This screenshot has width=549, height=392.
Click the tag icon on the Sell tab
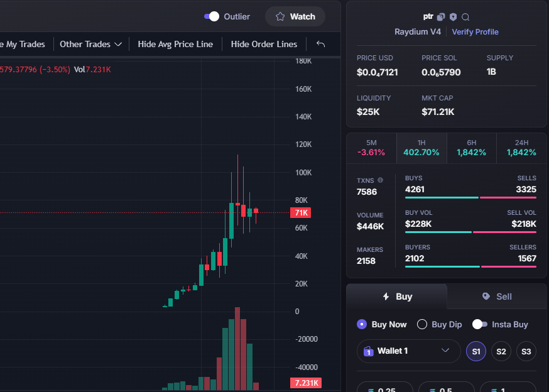[486, 297]
